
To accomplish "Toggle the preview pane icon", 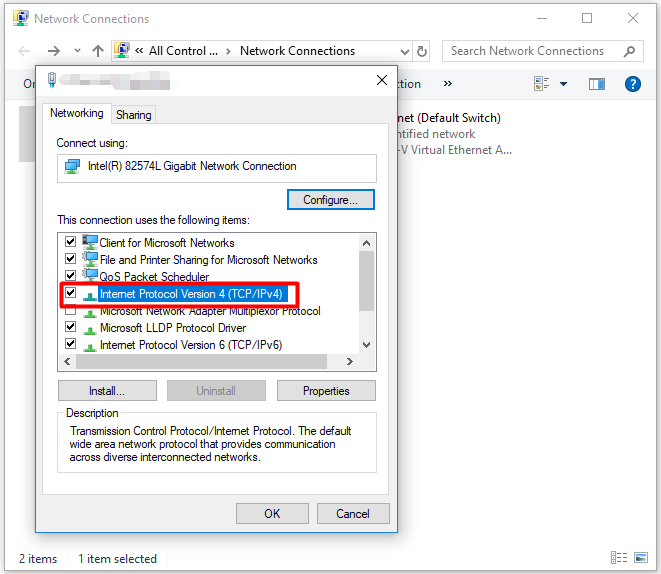I will (x=597, y=84).
